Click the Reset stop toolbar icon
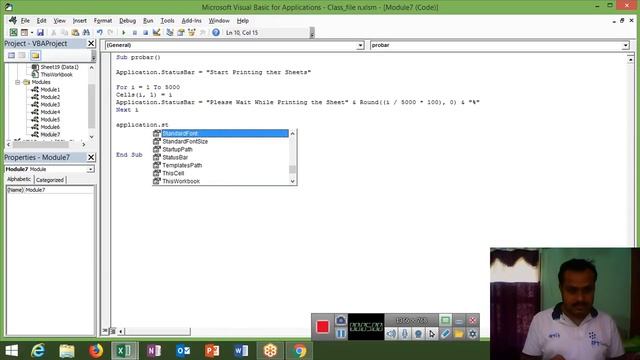 pos(145,32)
